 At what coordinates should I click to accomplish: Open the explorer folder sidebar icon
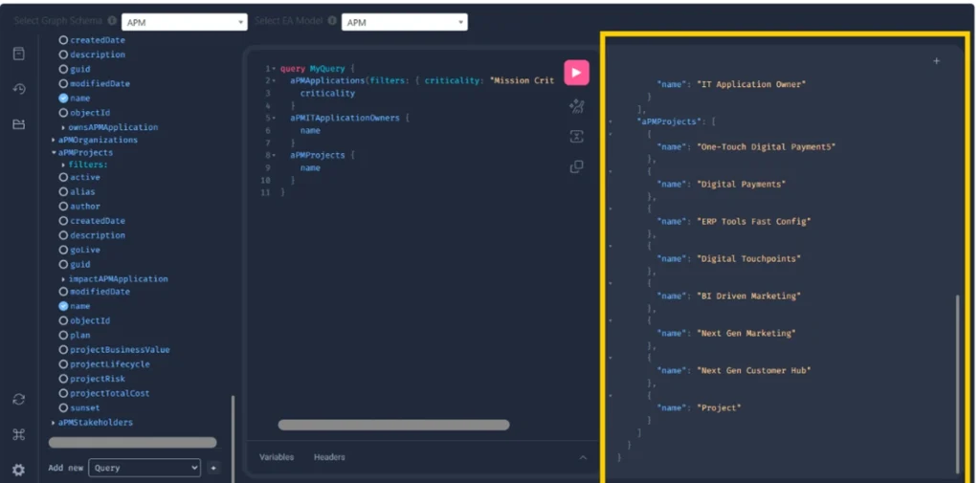click(19, 124)
